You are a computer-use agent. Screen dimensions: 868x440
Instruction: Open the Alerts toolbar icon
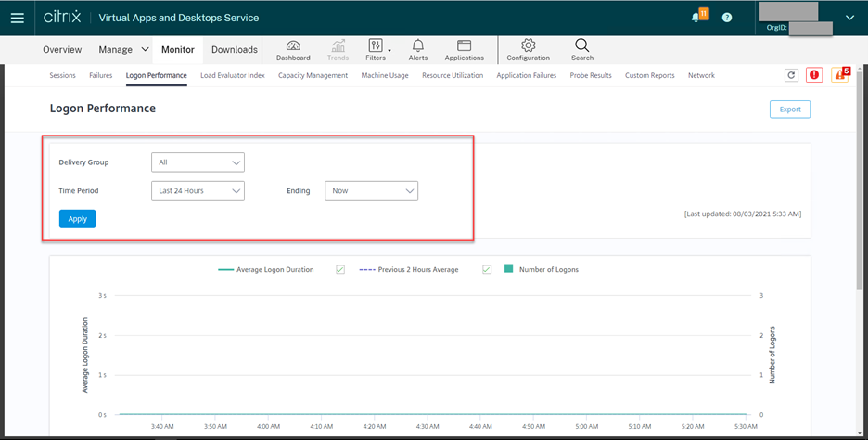click(418, 50)
